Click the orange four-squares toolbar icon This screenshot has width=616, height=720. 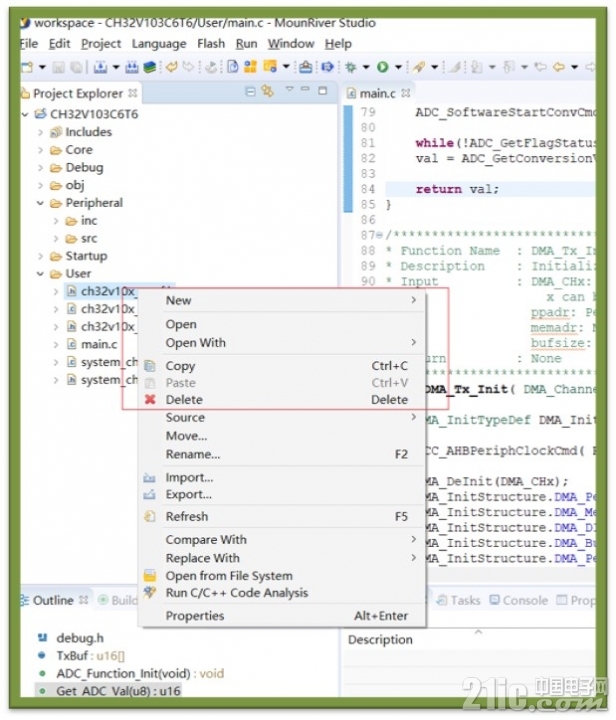click(250, 67)
